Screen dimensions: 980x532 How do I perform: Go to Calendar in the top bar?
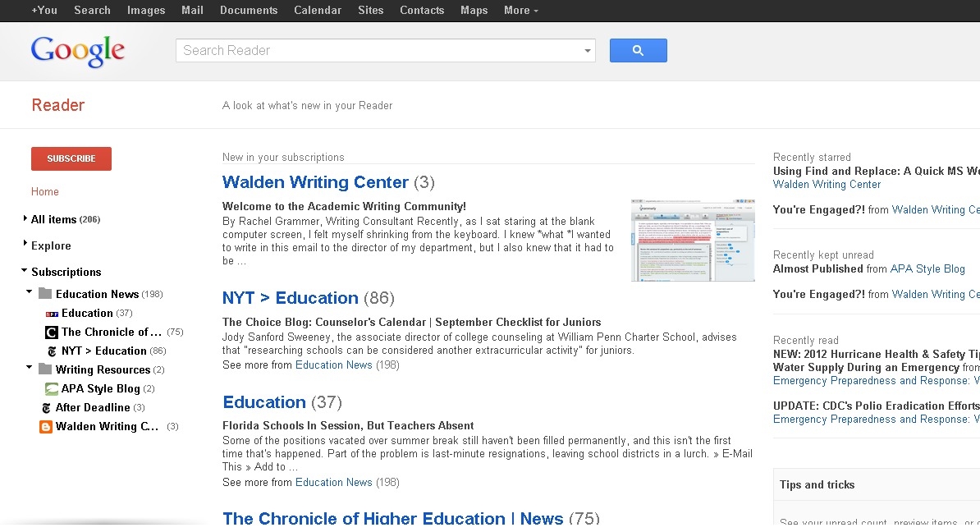[x=318, y=10]
